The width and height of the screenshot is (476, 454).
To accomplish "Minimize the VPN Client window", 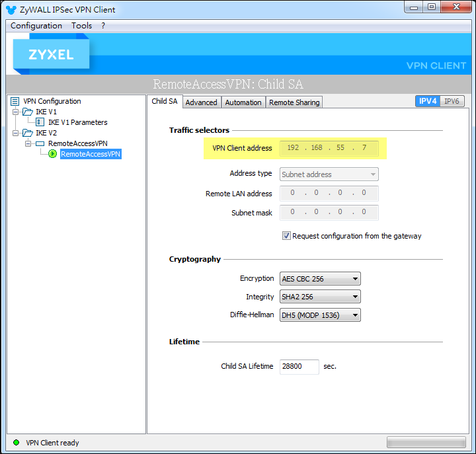I will 413,7.
